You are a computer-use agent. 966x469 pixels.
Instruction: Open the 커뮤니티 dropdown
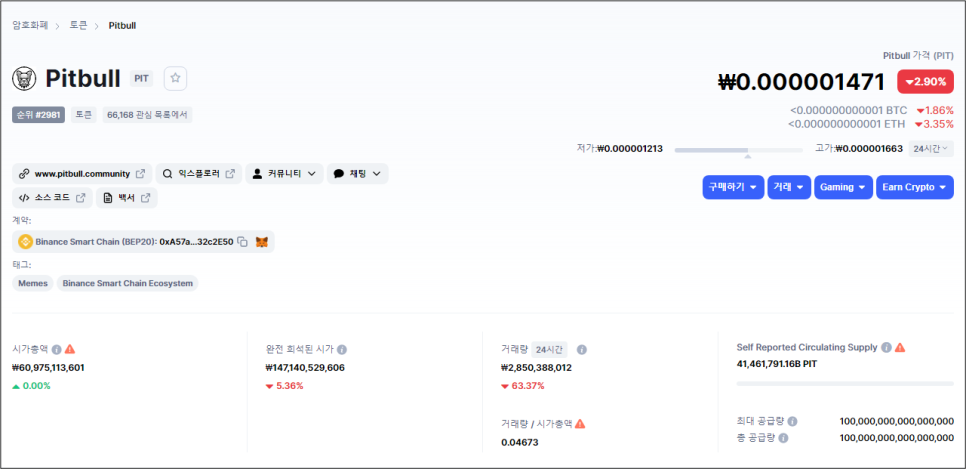(x=284, y=174)
